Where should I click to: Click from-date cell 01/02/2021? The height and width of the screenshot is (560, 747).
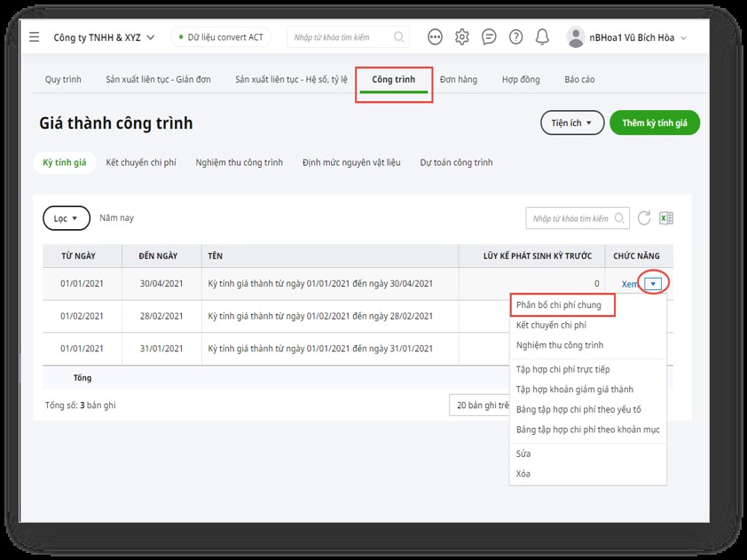(x=82, y=316)
